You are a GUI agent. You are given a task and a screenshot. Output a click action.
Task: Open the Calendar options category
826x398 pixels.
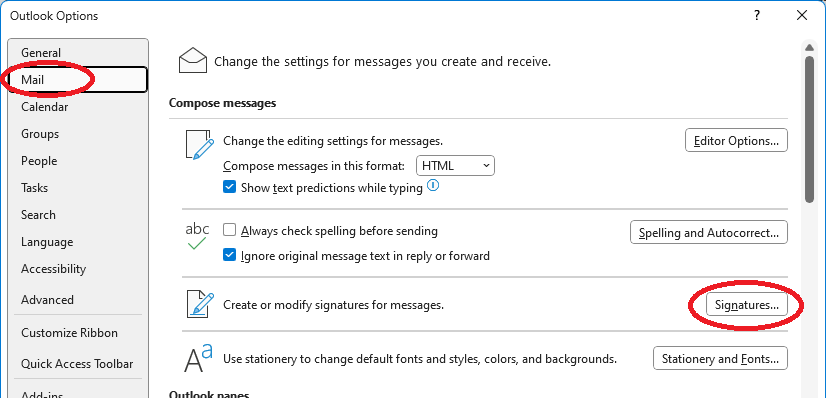click(78, 107)
